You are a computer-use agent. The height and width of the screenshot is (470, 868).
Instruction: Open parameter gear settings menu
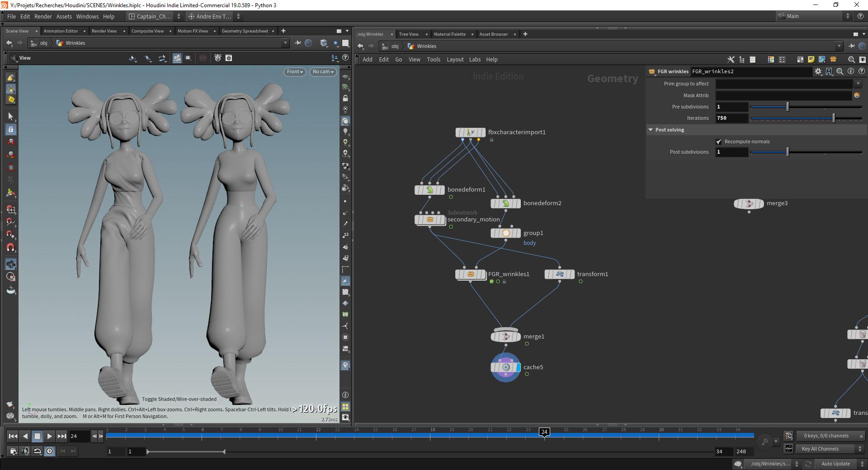(x=818, y=71)
